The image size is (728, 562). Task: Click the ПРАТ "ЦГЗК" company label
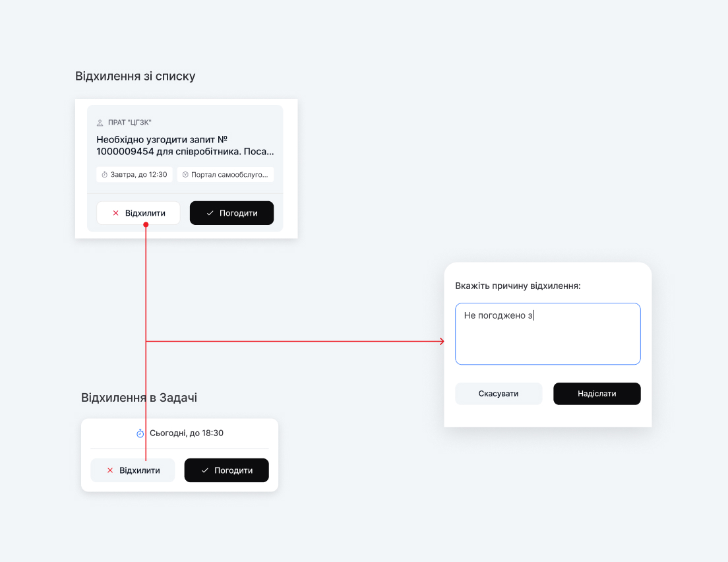tap(130, 123)
